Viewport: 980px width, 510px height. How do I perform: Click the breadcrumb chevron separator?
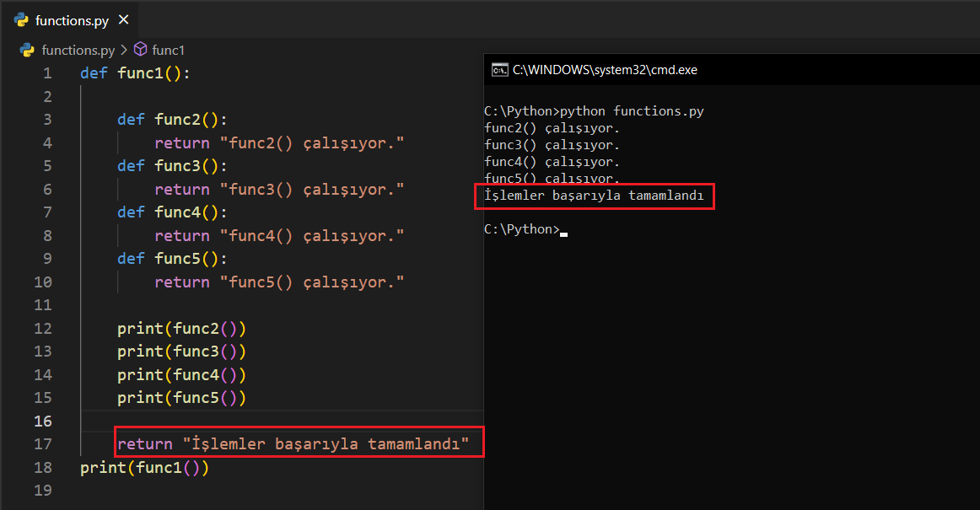coord(124,50)
